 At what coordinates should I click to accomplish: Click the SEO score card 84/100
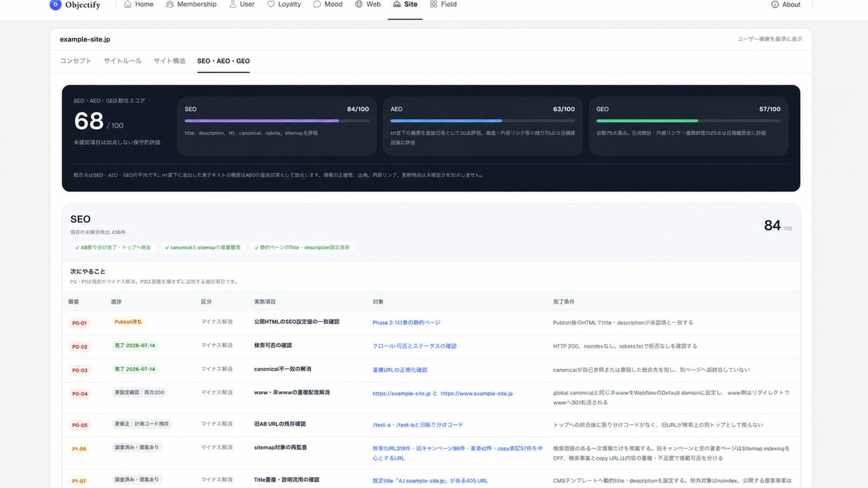click(277, 126)
